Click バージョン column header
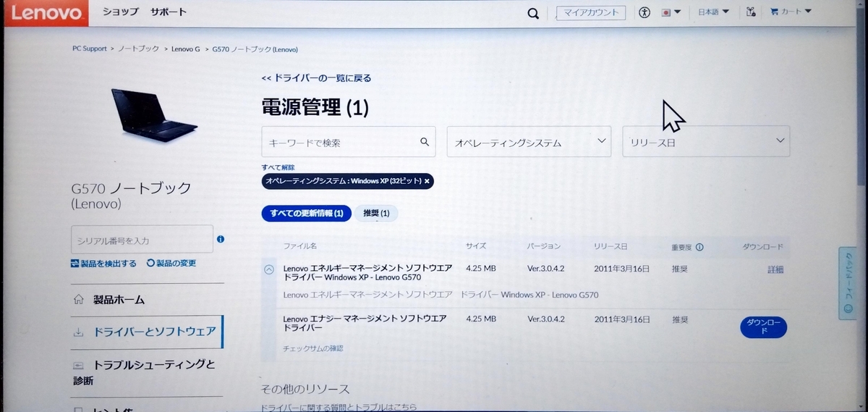 (x=543, y=247)
